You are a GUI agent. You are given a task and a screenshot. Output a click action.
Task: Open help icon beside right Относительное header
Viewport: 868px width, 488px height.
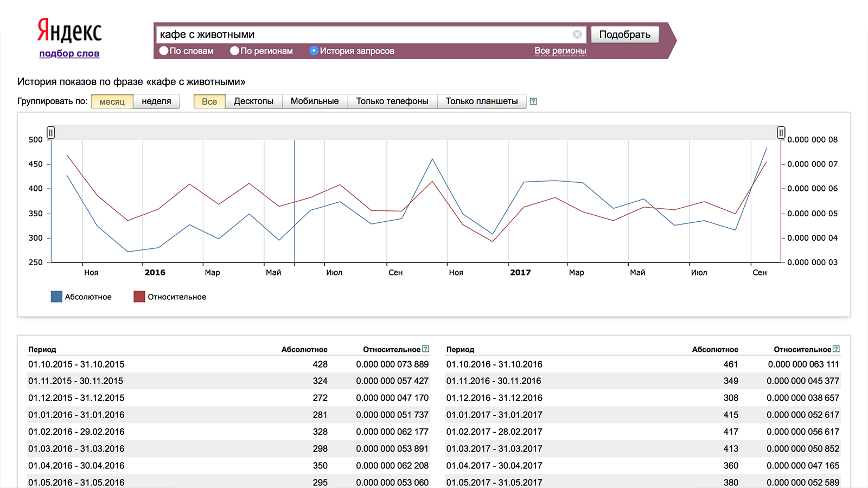pos(836,349)
